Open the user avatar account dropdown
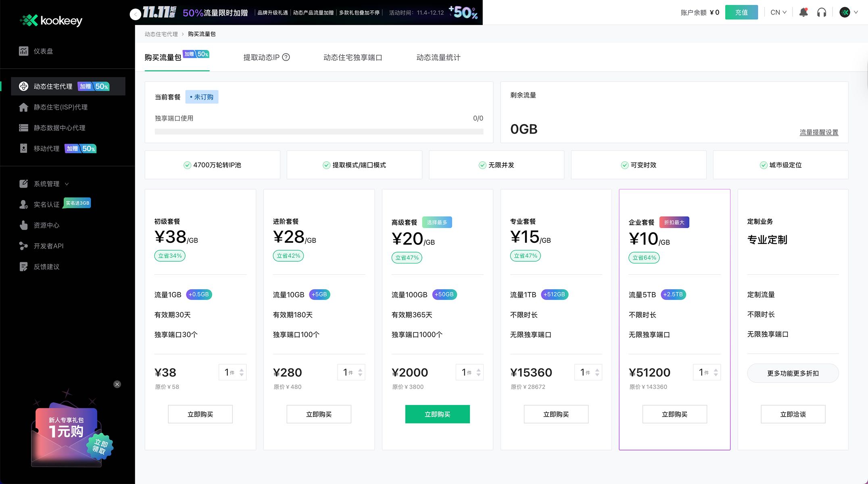 (x=848, y=13)
